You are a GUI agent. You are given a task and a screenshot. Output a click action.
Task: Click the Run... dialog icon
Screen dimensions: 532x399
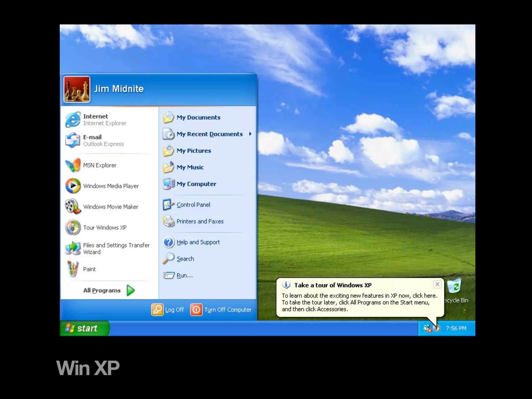[x=169, y=275]
